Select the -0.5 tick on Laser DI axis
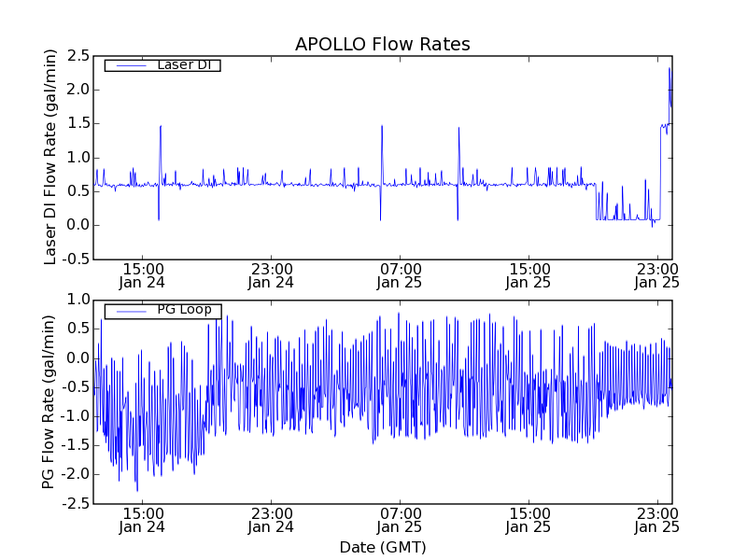The image size is (747, 560). pos(76,259)
